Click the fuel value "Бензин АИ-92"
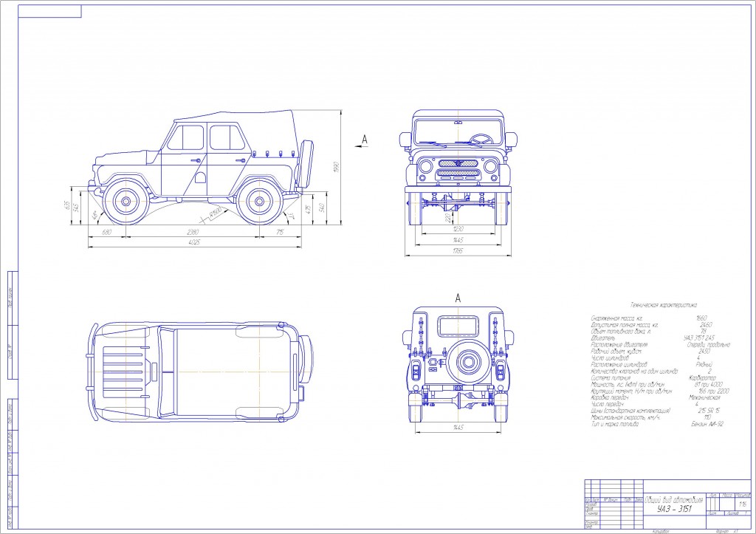Screen dimensions: 756x534 [707, 425]
